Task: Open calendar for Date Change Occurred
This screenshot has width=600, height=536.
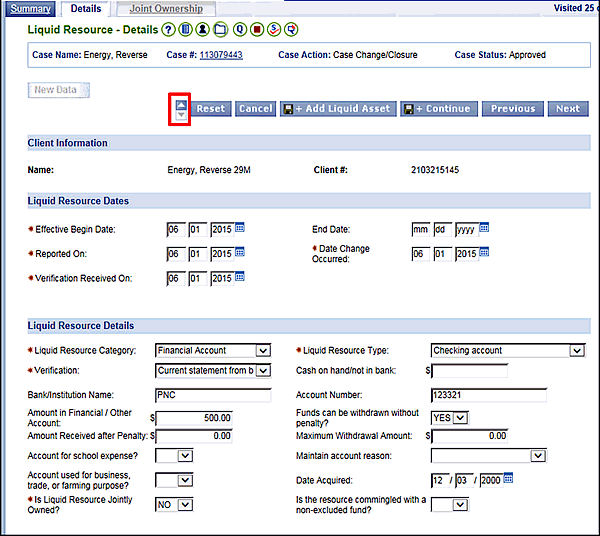Action: (484, 252)
